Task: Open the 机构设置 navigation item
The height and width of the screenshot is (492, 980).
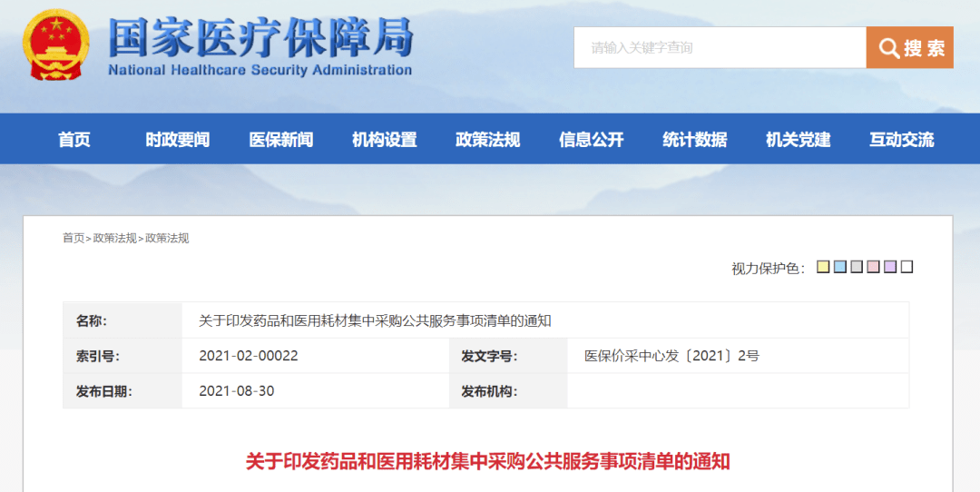Action: tap(385, 139)
